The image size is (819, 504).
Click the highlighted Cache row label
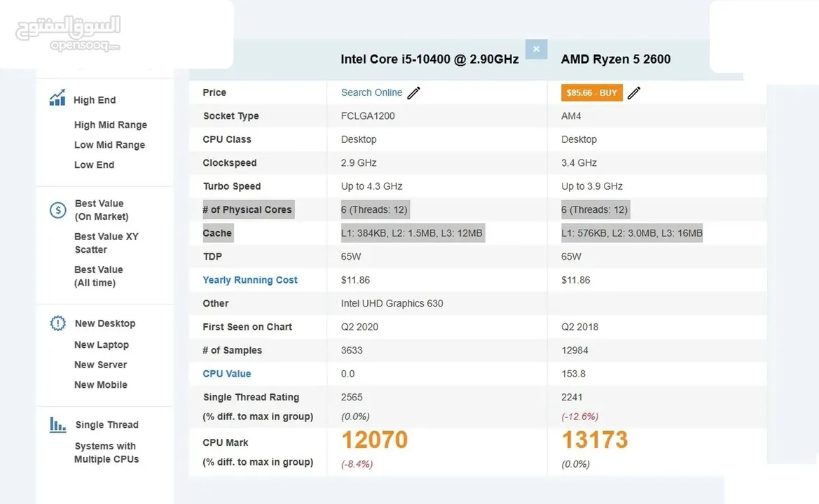coord(217,233)
